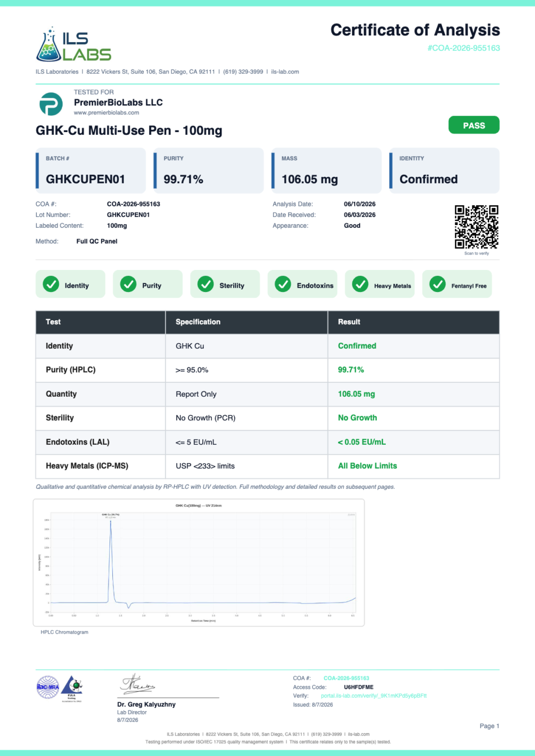This screenshot has height=756, width=535.
Task: Click the Sterility row label in table
Action: [60, 418]
